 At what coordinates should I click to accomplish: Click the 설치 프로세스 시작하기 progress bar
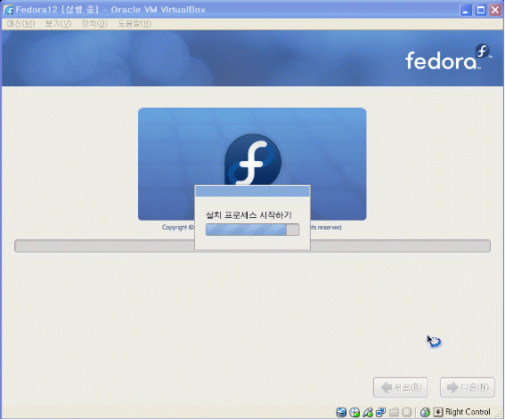pyautogui.click(x=252, y=230)
